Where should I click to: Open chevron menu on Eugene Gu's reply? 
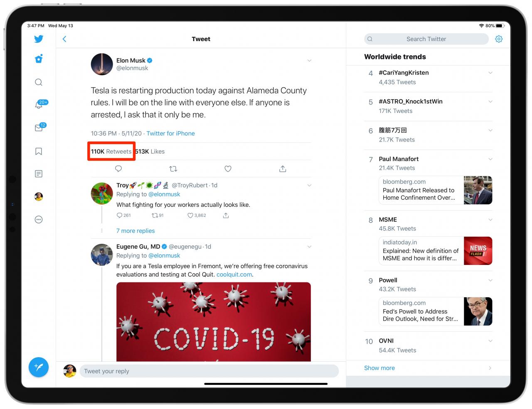[x=309, y=247]
